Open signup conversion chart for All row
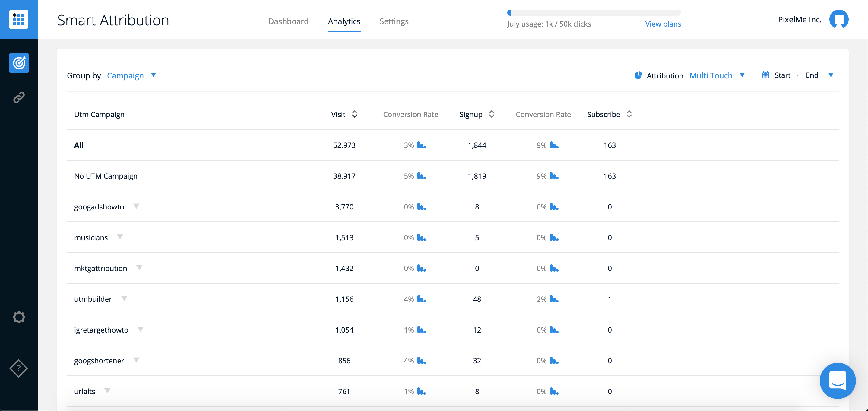The height and width of the screenshot is (411, 868). (x=554, y=145)
